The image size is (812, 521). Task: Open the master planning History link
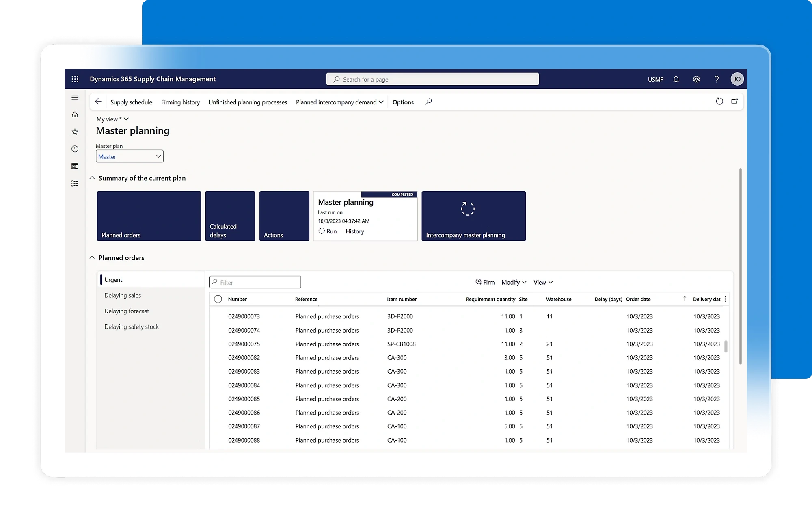[354, 231]
